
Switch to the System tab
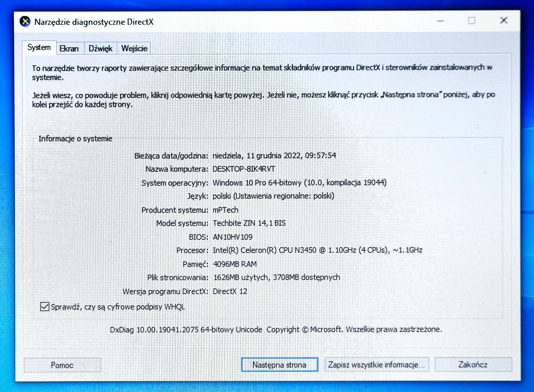pos(39,47)
